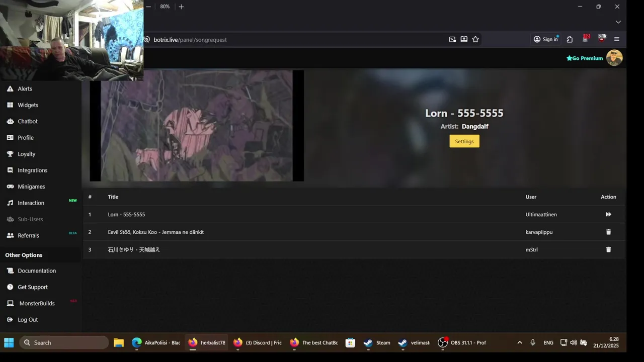Screen dimensions: 644x362
Task: Click the yellow Settings button
Action: 464,141
